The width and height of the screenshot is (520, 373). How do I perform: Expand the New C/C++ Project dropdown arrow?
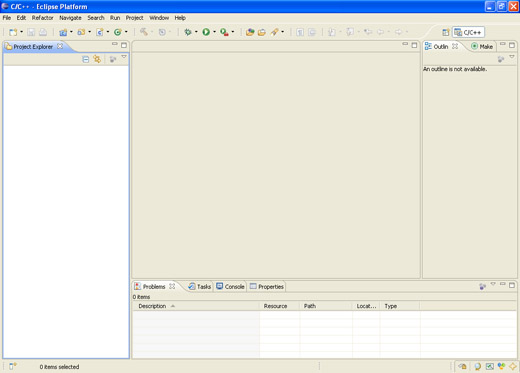tap(71, 32)
